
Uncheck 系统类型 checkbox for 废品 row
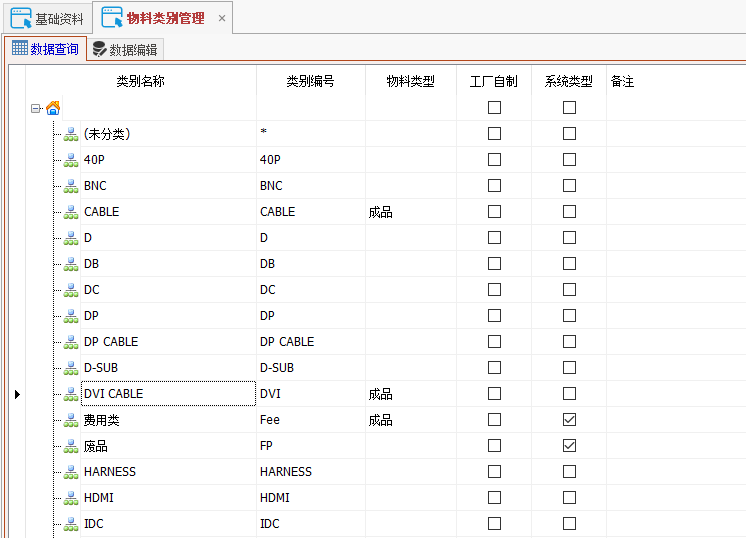tap(569, 446)
